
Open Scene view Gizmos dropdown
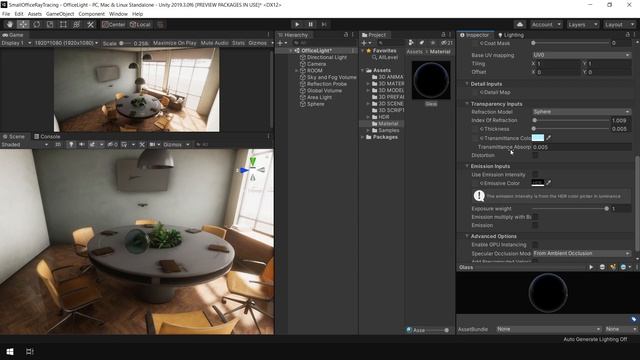[176, 144]
